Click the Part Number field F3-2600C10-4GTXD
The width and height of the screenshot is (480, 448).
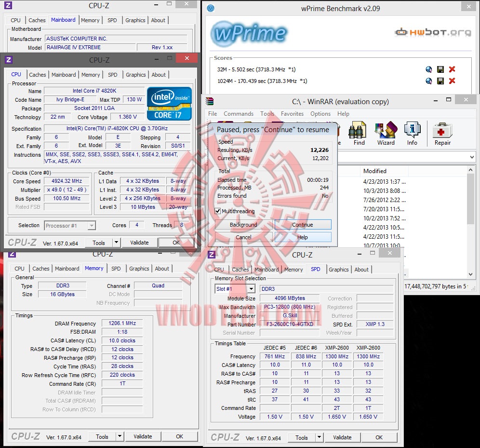(290, 324)
